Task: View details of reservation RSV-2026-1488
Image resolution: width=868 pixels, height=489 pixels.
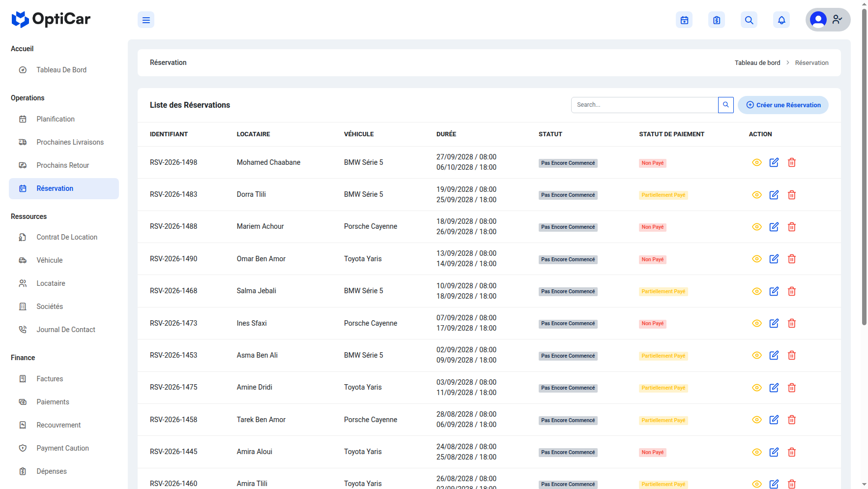Action: point(757,227)
